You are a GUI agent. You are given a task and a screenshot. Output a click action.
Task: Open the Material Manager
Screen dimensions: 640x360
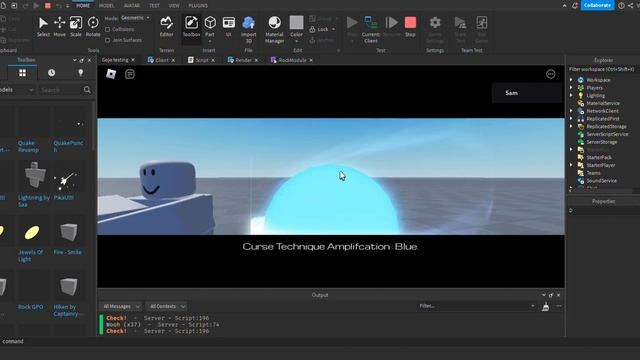click(x=274, y=29)
